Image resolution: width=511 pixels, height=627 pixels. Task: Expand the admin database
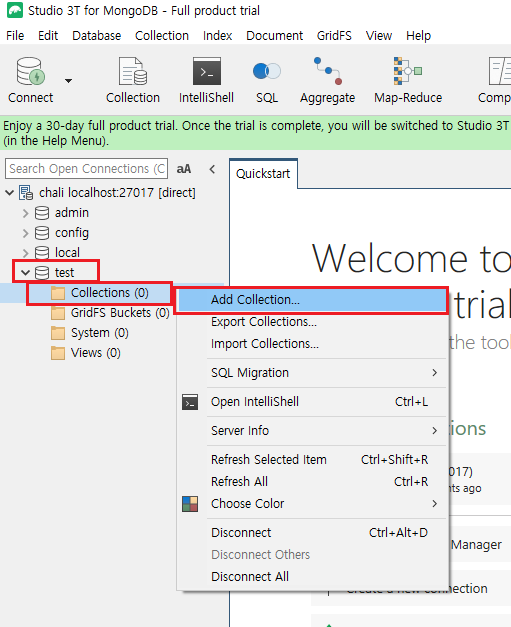click(26, 213)
